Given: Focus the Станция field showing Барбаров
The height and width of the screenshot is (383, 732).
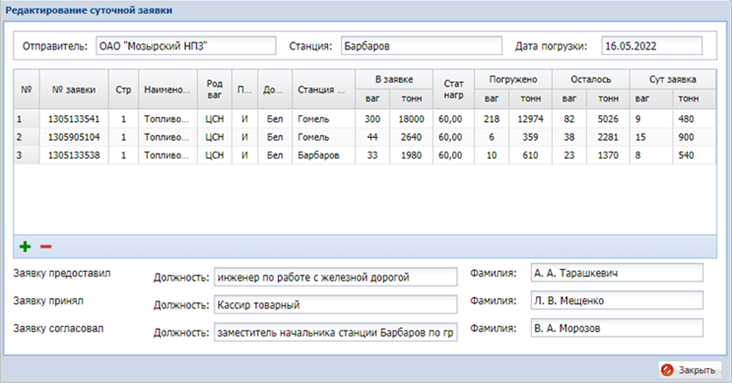Looking at the screenshot, I should pyautogui.click(x=421, y=46).
